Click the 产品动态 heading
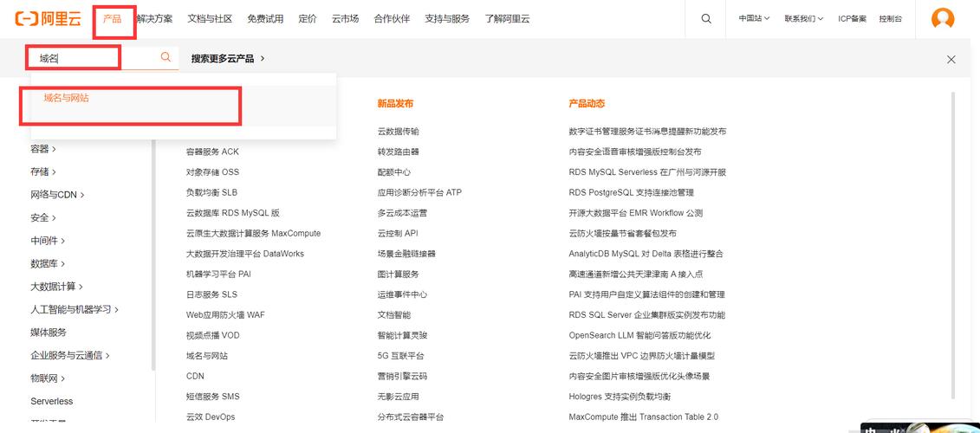 click(x=587, y=104)
